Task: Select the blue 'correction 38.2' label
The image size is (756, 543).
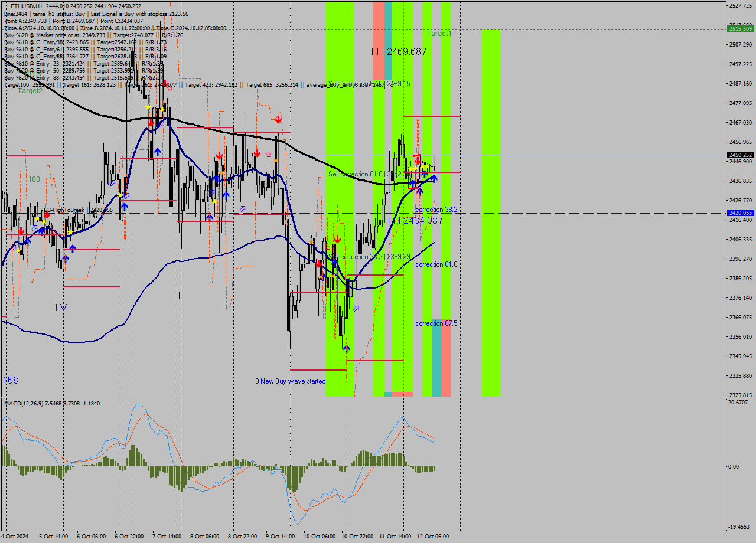Action: click(x=436, y=210)
